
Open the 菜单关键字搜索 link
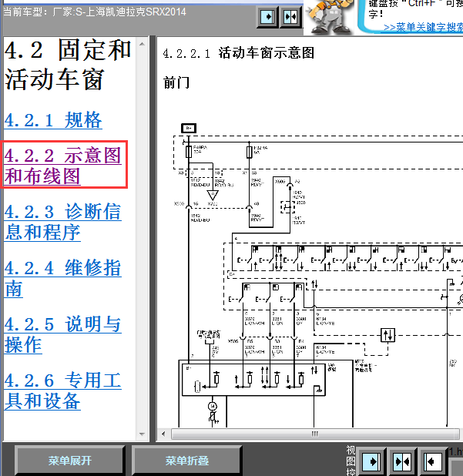click(x=423, y=27)
